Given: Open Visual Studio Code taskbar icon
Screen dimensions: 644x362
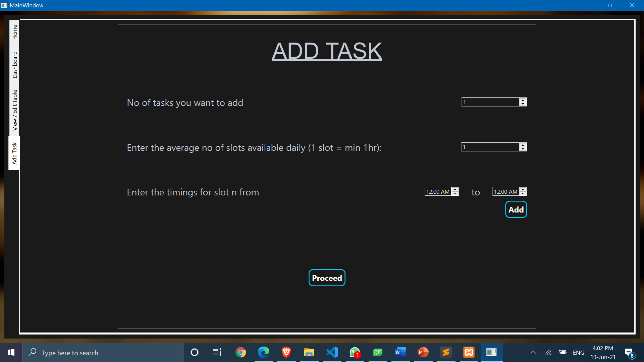Looking at the screenshot, I should click(x=332, y=352).
